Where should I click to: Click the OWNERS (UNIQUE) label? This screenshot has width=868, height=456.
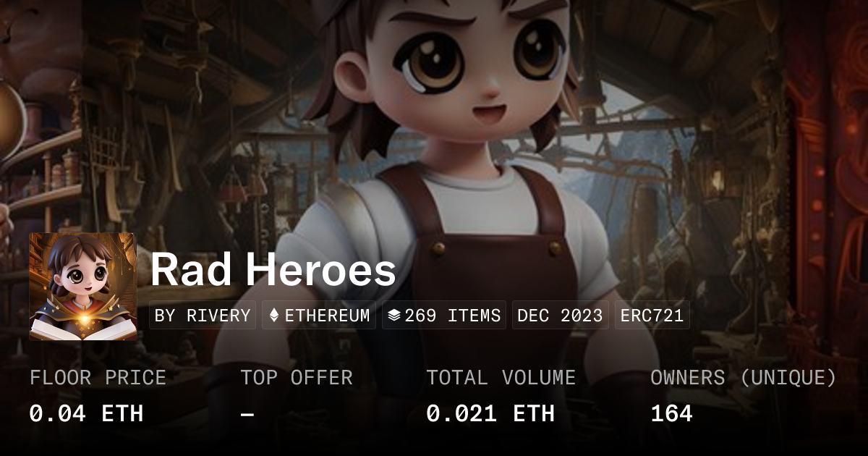point(744,378)
